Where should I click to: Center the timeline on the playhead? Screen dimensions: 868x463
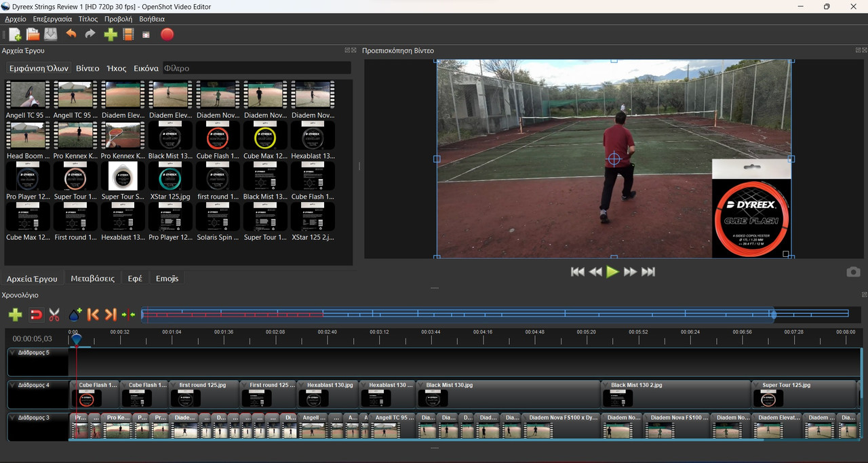click(128, 315)
